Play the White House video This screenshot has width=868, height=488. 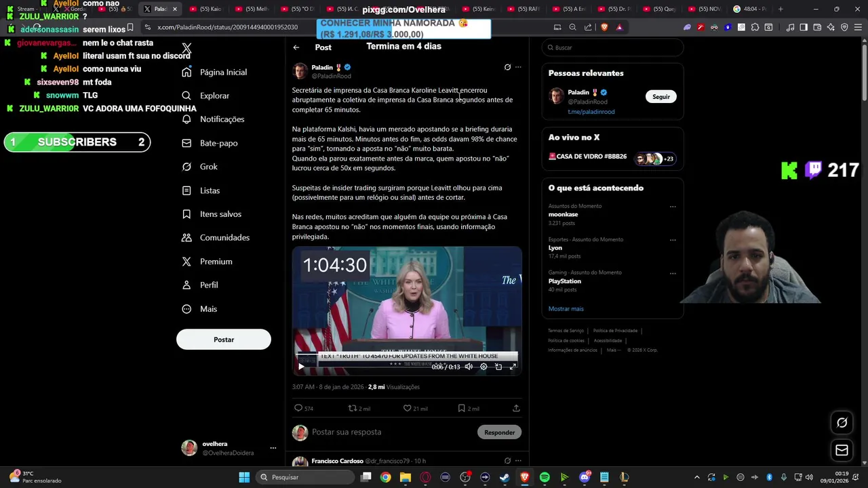(301, 367)
